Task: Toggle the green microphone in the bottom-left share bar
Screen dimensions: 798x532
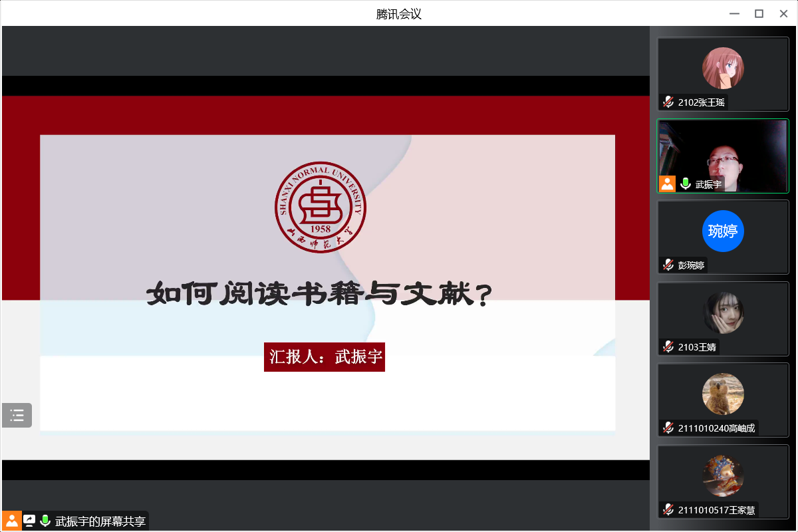Action: click(45, 521)
